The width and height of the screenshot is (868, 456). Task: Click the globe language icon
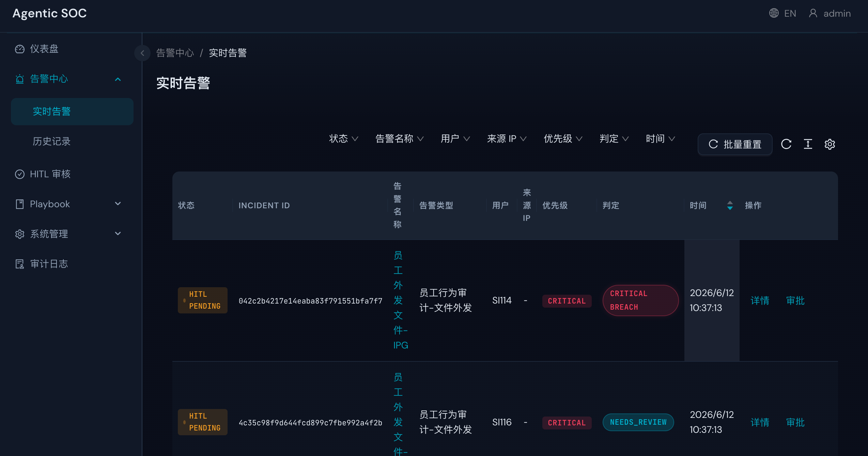(774, 13)
